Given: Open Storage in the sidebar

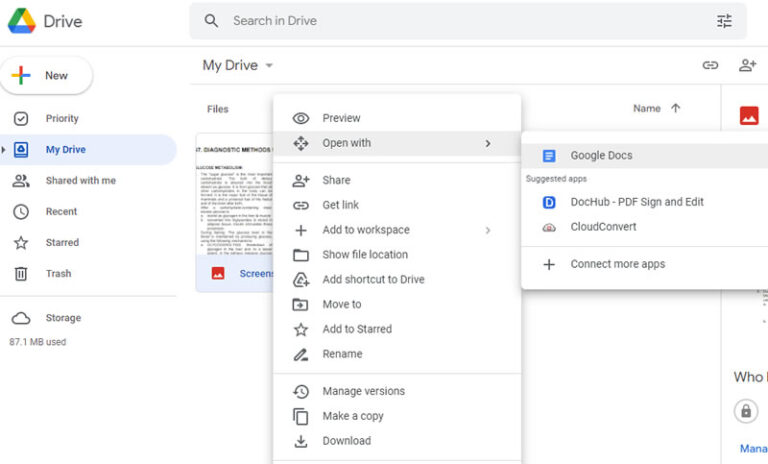Looking at the screenshot, I should click(62, 318).
